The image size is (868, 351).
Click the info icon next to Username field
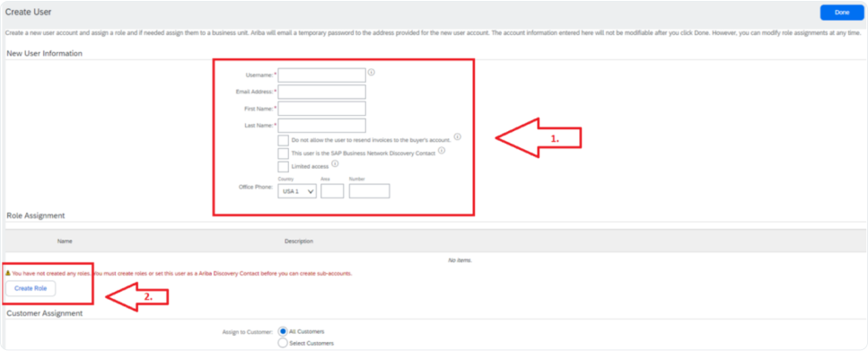point(372,72)
